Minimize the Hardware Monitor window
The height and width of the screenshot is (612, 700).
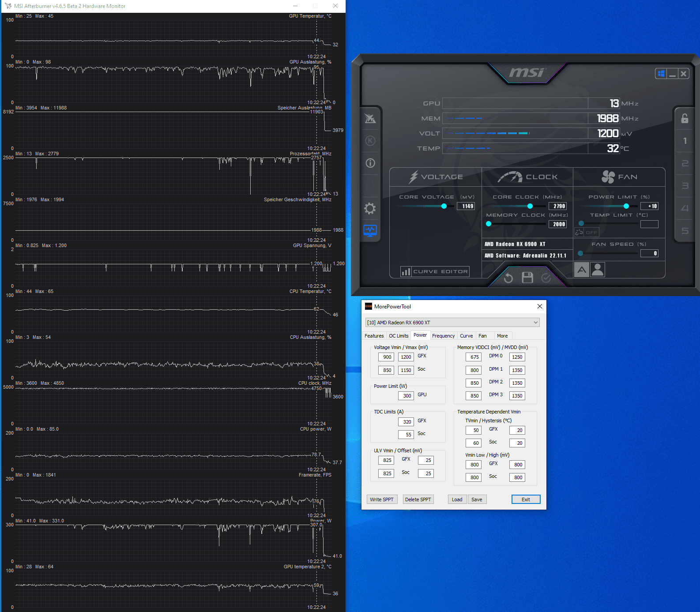tap(295, 6)
